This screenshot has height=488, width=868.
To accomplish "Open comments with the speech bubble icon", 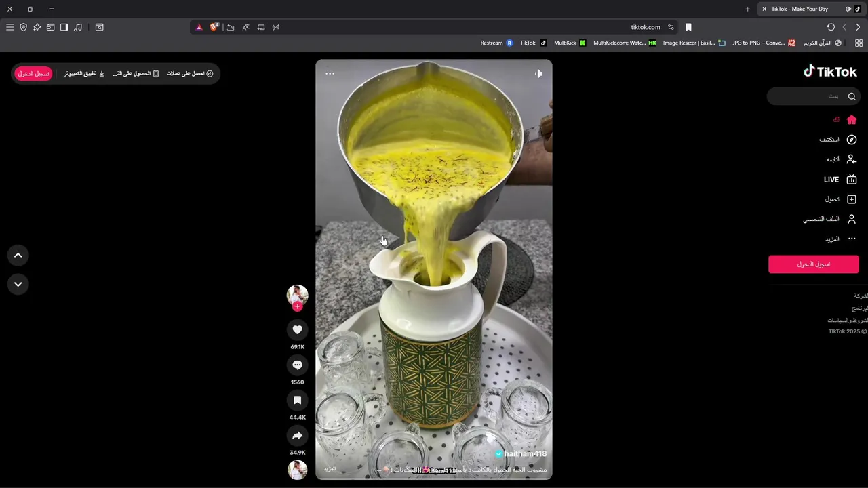I will pos(297,365).
